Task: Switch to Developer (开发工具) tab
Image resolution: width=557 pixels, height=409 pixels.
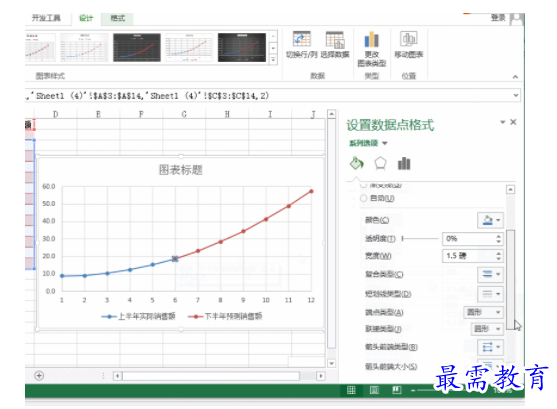Action: point(46,18)
